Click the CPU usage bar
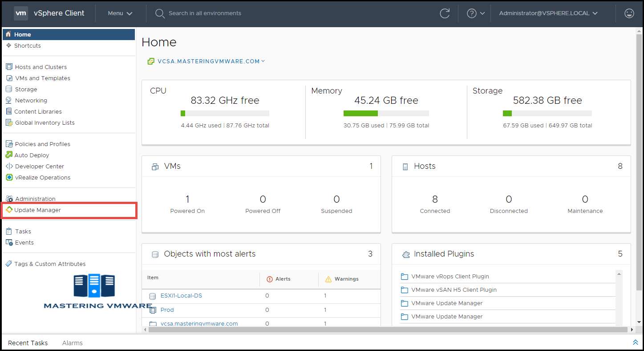The image size is (644, 351). pyautogui.click(x=225, y=114)
